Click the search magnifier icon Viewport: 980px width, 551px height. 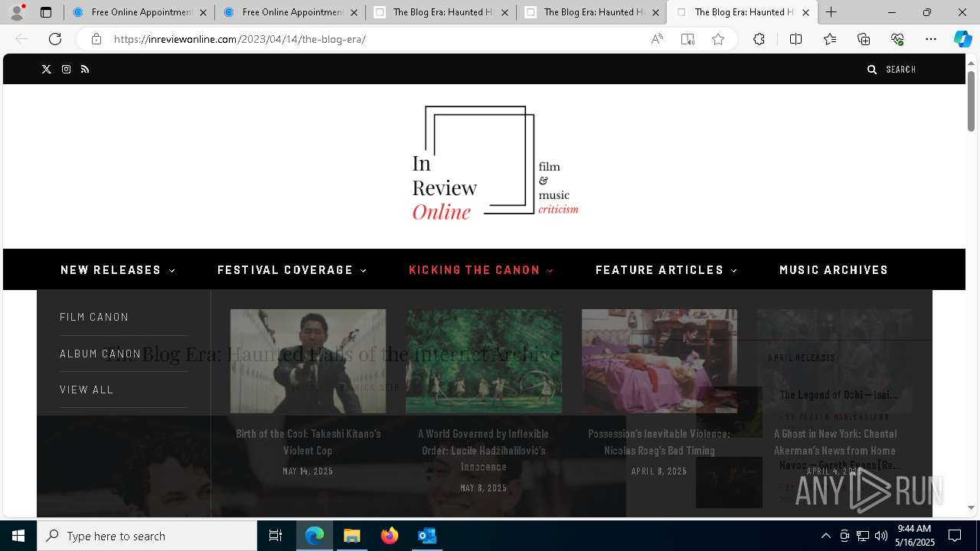click(x=871, y=69)
